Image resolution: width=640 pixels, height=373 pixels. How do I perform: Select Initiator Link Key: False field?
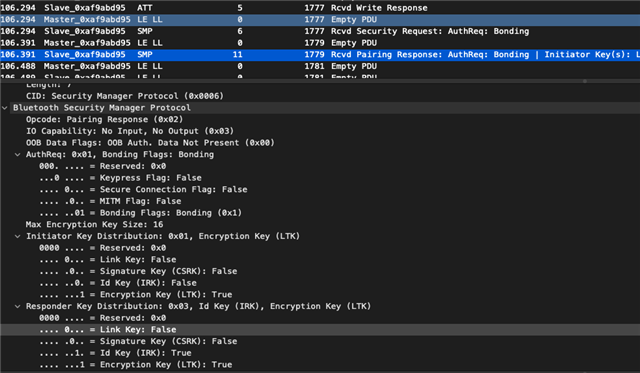coord(108,260)
